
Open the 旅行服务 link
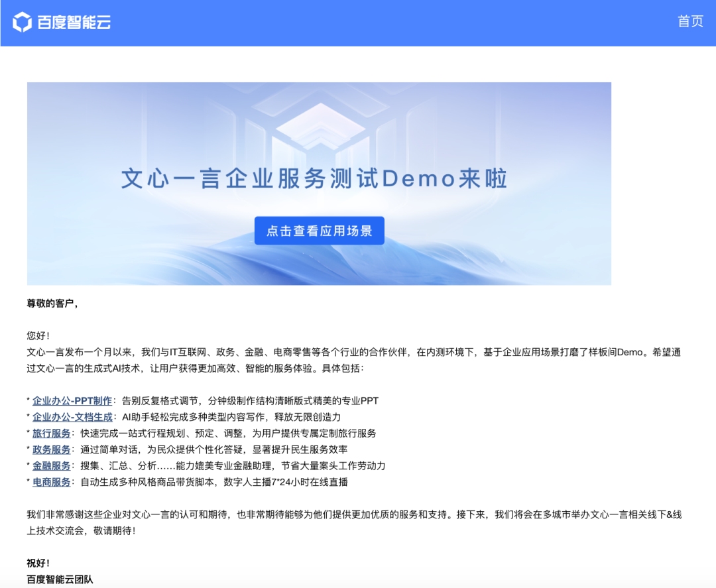pyautogui.click(x=52, y=433)
